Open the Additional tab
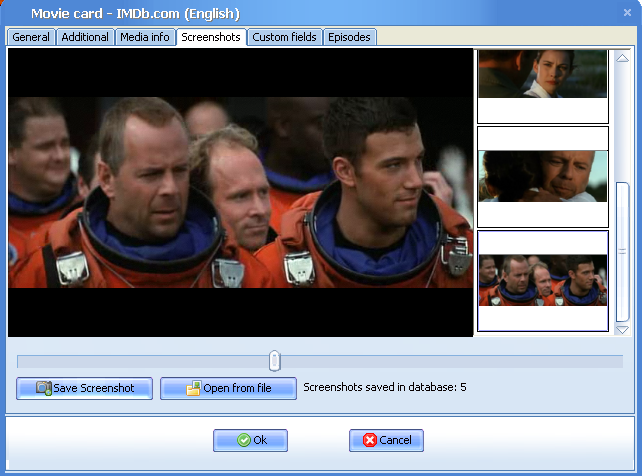Screen dimensions: 642x476 85,37
